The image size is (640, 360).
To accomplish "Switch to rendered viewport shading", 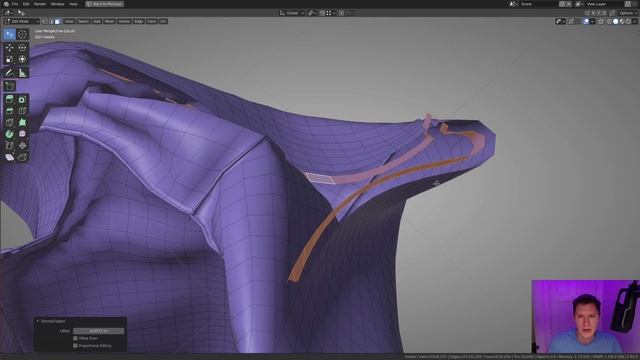I will click(628, 21).
